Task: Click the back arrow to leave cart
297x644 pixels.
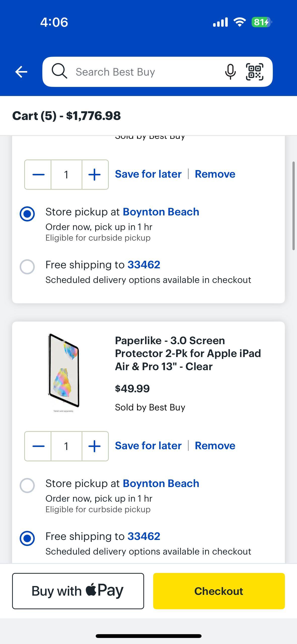Action: [x=21, y=72]
